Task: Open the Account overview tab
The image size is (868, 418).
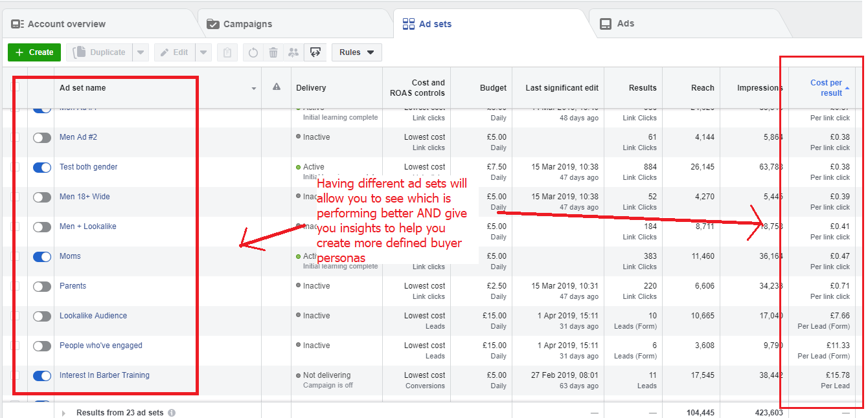Action: (66, 24)
